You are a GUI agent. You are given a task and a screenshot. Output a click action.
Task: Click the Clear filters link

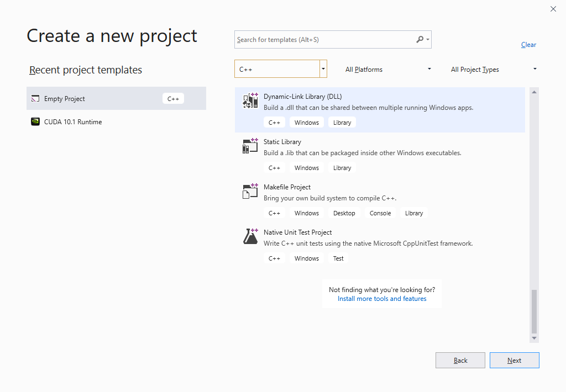coord(528,45)
